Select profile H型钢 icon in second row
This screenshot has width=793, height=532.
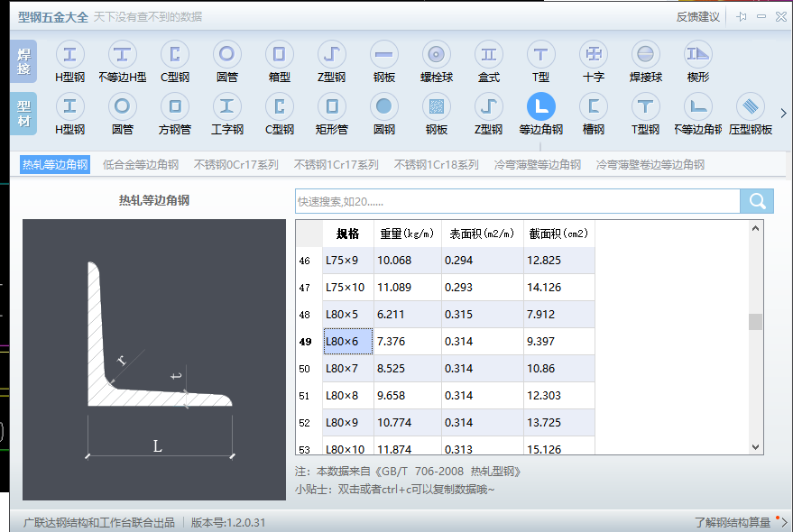coord(69,106)
